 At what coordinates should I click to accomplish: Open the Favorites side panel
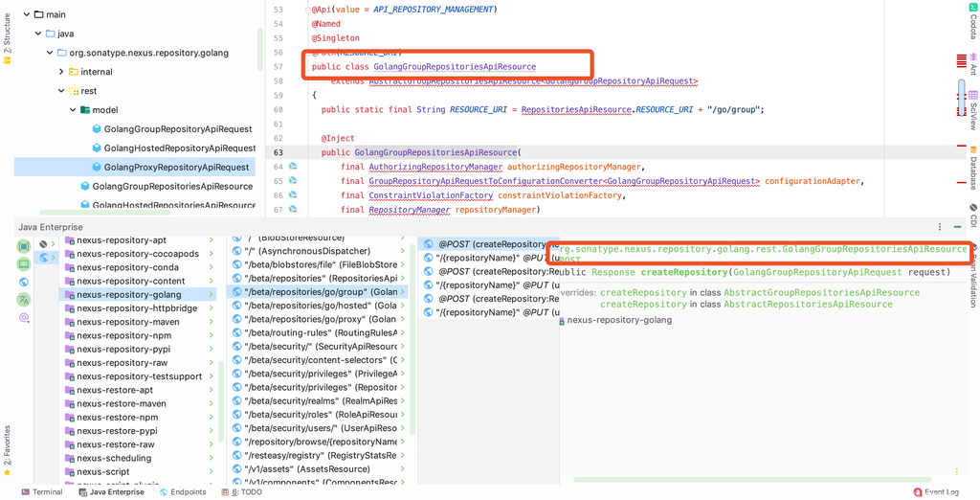[x=7, y=450]
